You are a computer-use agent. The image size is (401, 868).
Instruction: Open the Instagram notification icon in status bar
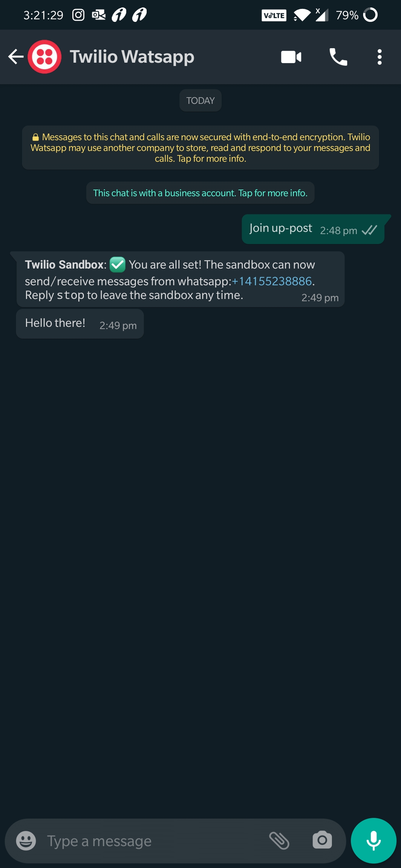coord(78,15)
